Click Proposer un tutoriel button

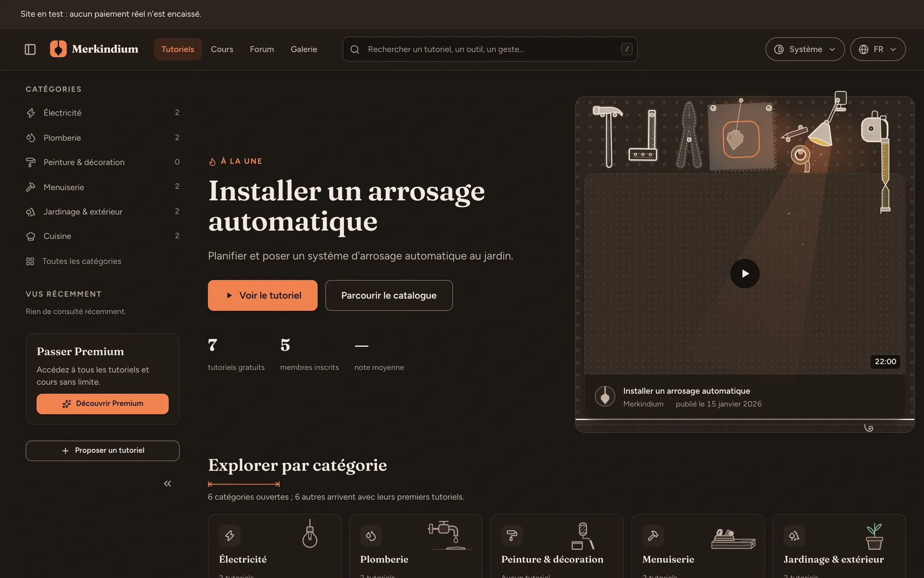point(103,450)
